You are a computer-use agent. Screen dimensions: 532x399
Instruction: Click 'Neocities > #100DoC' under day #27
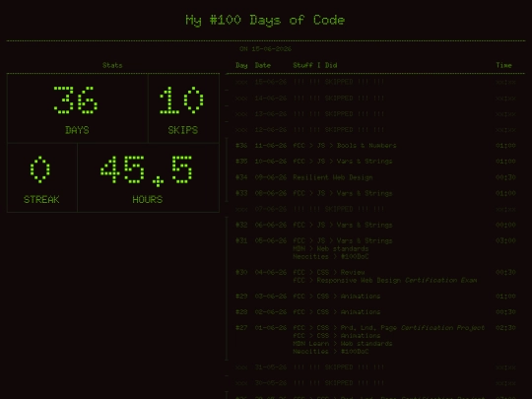pyautogui.click(x=331, y=352)
